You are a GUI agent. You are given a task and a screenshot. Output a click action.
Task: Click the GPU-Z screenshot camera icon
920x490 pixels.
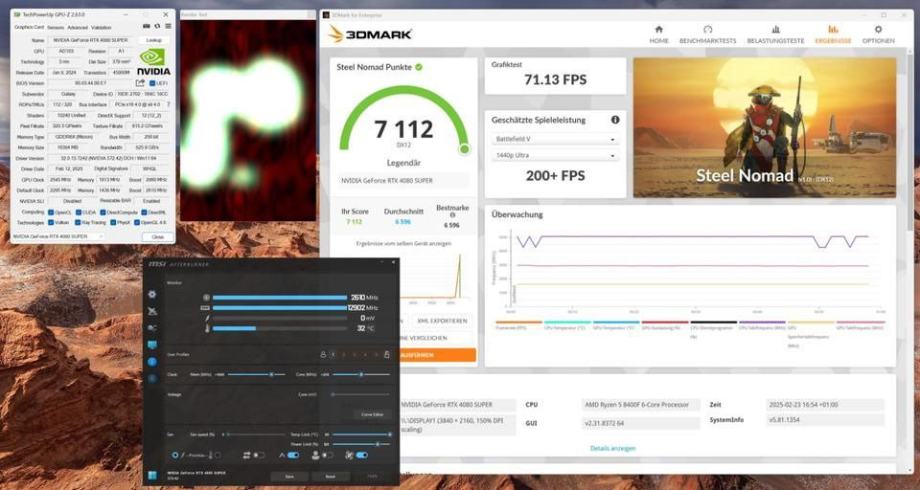tap(146, 26)
